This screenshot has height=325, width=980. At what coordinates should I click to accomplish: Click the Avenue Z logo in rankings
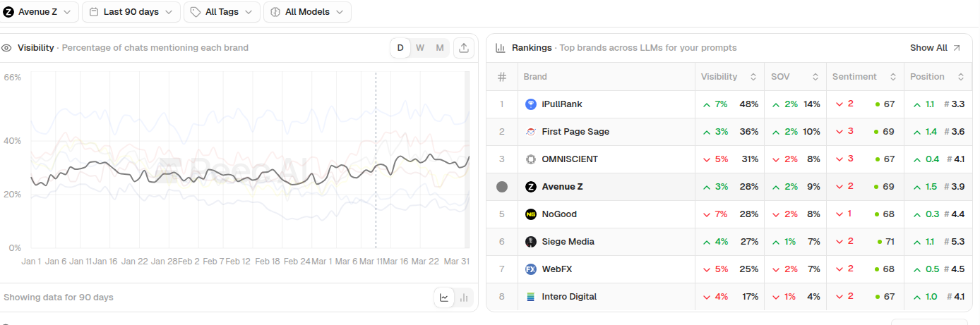coord(531,187)
